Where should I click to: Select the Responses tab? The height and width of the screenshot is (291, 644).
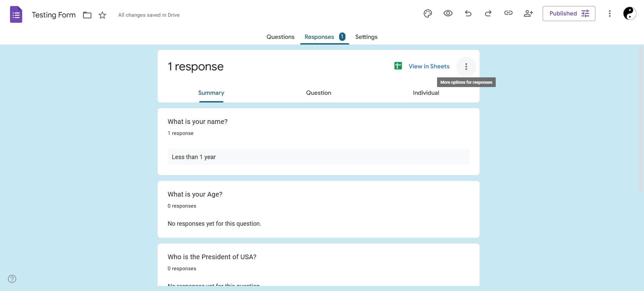click(319, 37)
